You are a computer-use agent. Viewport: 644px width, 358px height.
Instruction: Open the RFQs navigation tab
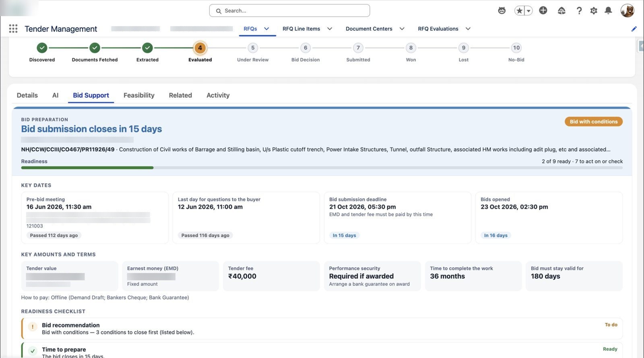point(250,29)
